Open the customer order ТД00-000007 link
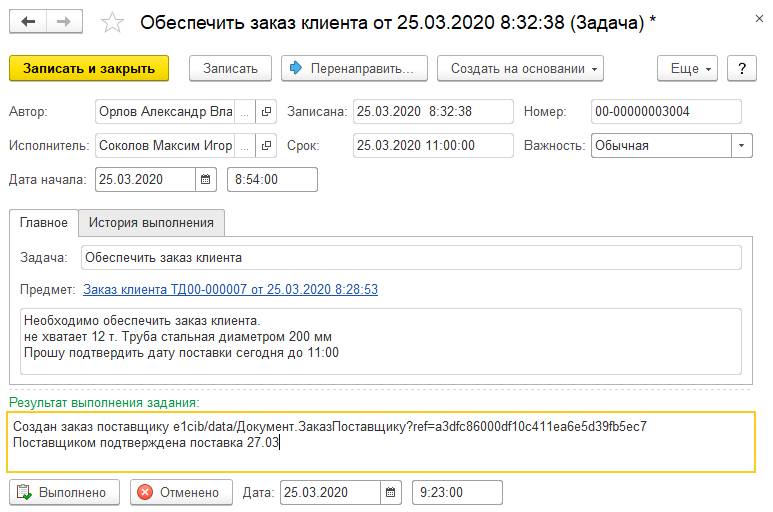Image resolution: width=773 pixels, height=512 pixels. coord(230,290)
